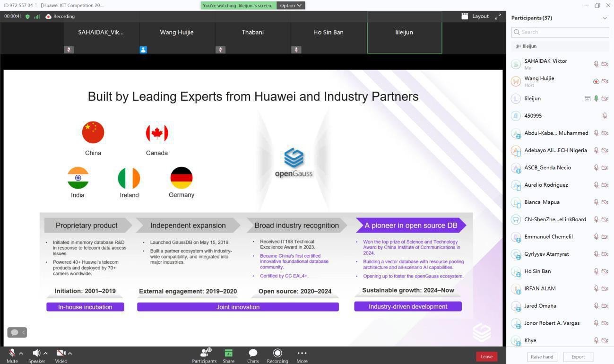Collapse the Participants panel chevron
This screenshot has height=364, width=614.
(x=605, y=18)
